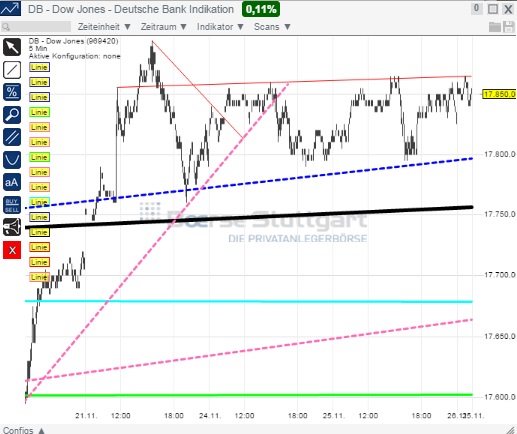Open the folder icon to load configuration
517x434 pixels.
click(x=495, y=27)
